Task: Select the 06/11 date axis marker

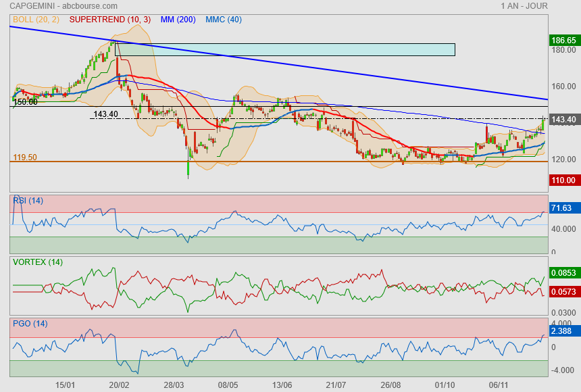Action: [499, 385]
